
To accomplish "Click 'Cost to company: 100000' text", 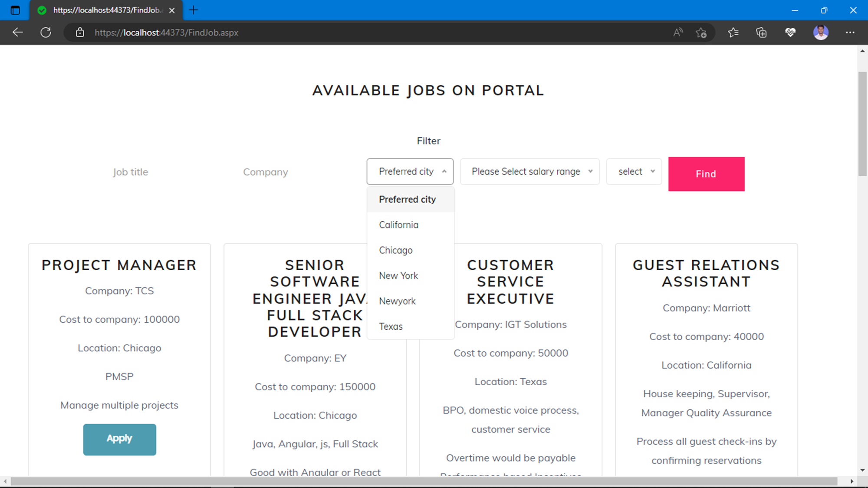I will [x=119, y=320].
